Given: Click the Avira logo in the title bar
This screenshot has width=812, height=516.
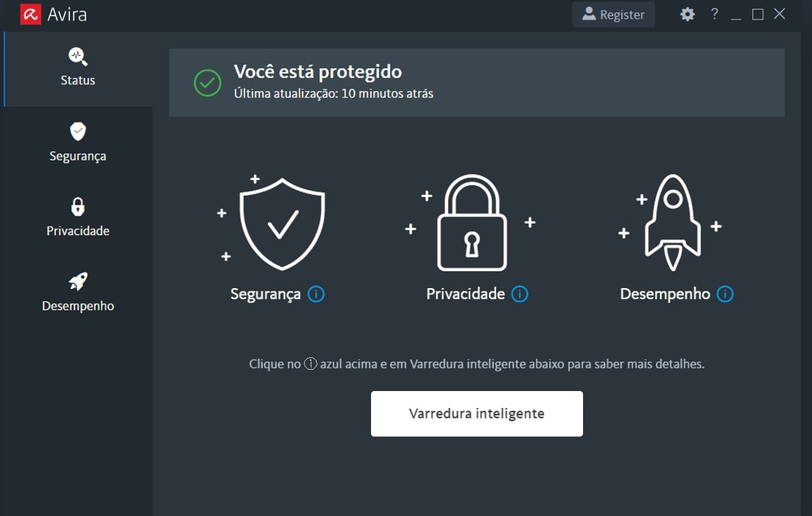Looking at the screenshot, I should click(x=30, y=14).
